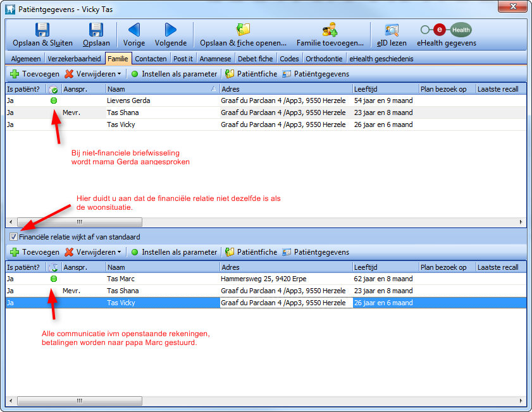Click the Opslaan & Sluiten save icon
532x412 pixels.
[42, 30]
